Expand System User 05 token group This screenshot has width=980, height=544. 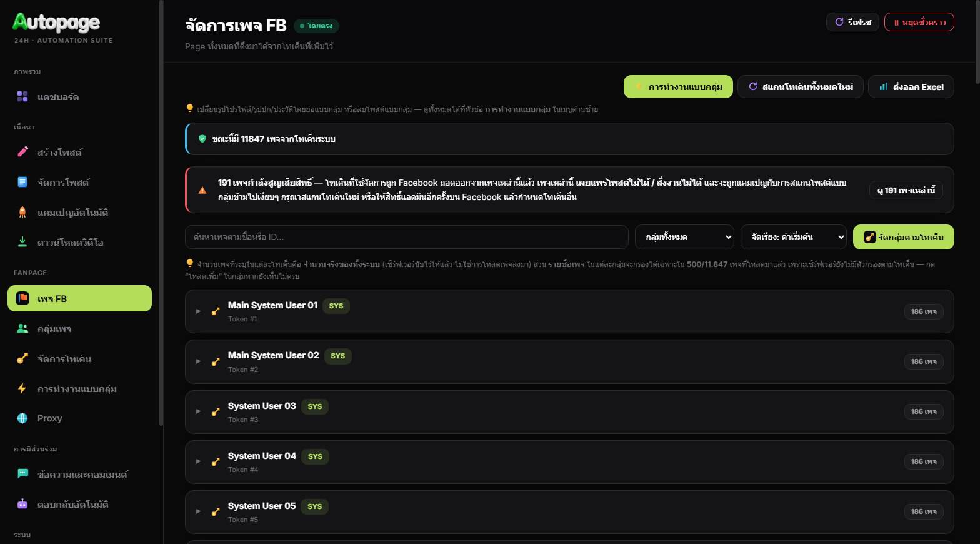(x=198, y=511)
